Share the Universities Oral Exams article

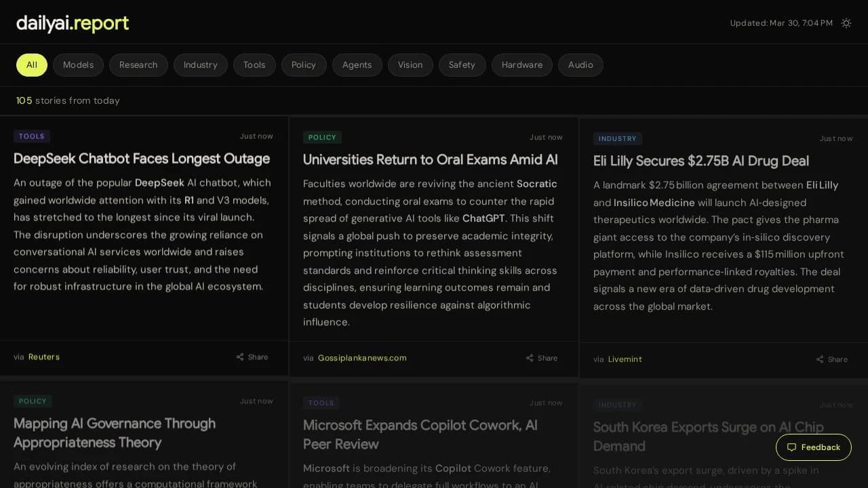click(x=541, y=357)
